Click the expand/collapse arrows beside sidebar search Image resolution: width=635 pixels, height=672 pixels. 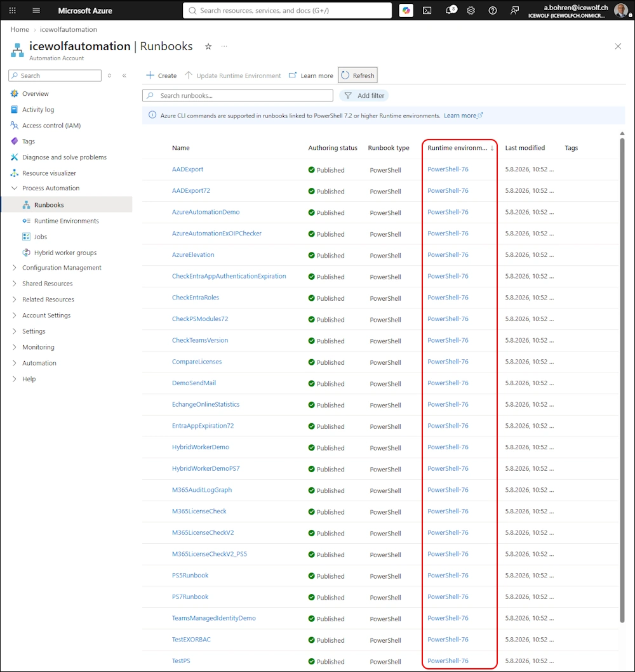click(x=109, y=76)
